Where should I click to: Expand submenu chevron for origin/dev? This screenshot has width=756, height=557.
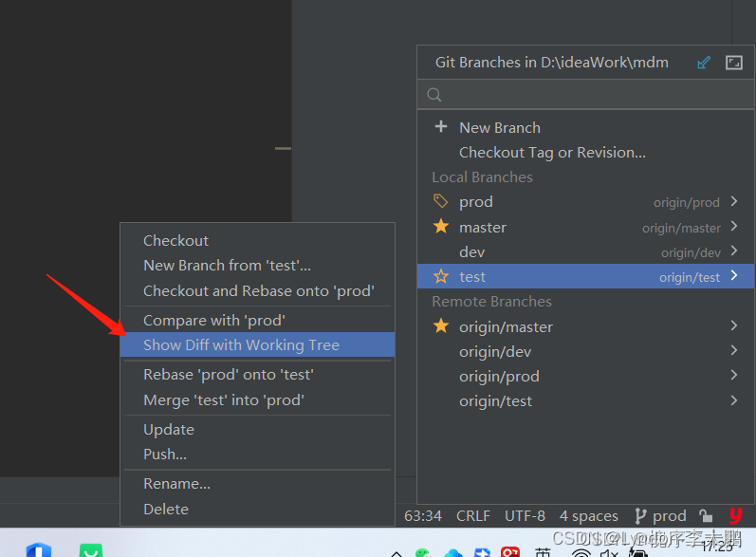click(734, 350)
